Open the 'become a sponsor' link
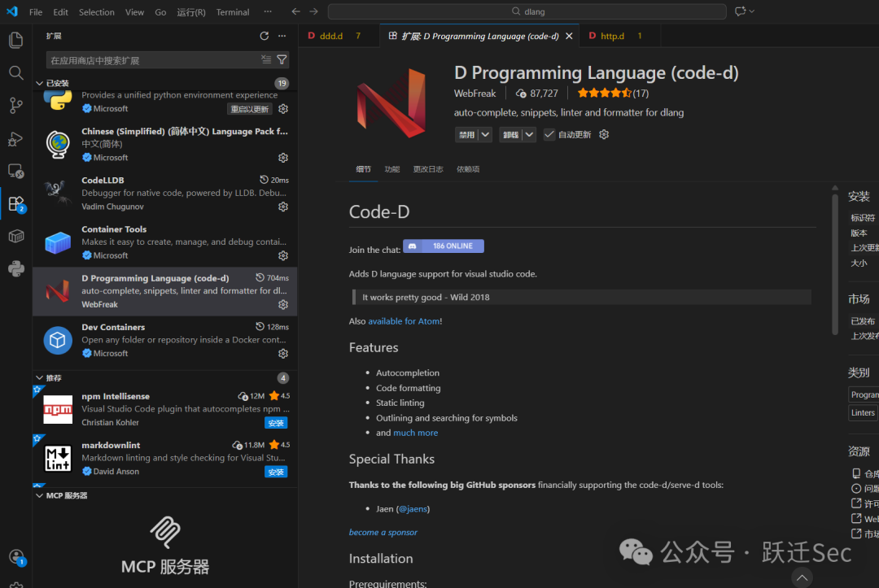This screenshot has height=588, width=879. click(x=383, y=532)
